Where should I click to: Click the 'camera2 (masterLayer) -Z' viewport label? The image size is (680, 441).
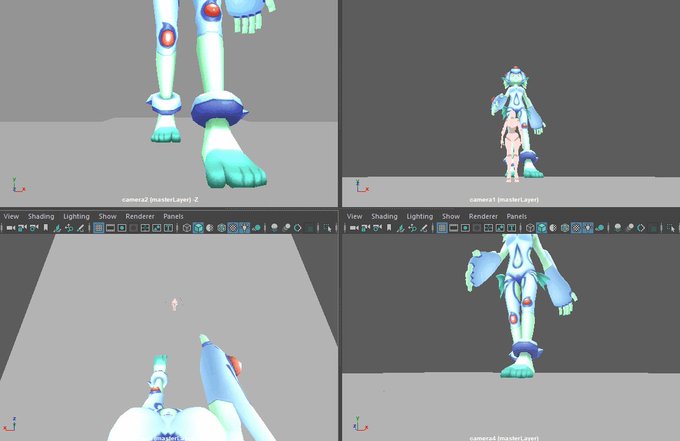160,199
